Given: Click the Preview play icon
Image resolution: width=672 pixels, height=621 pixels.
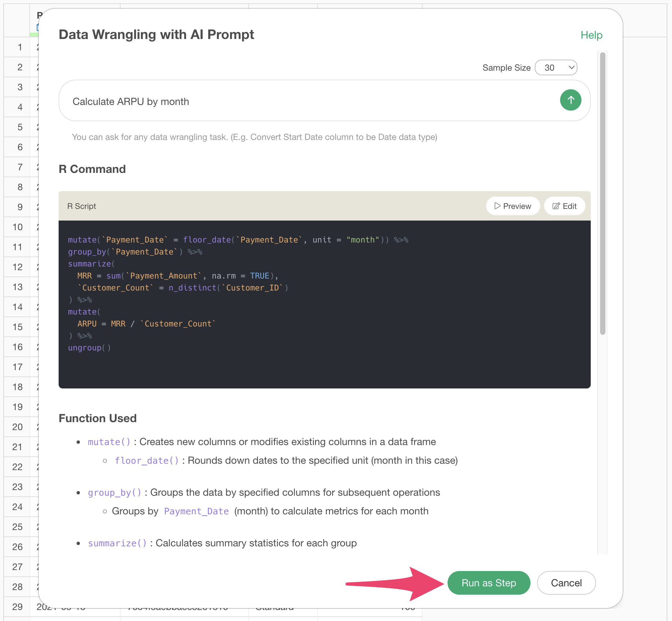Looking at the screenshot, I should pyautogui.click(x=497, y=206).
